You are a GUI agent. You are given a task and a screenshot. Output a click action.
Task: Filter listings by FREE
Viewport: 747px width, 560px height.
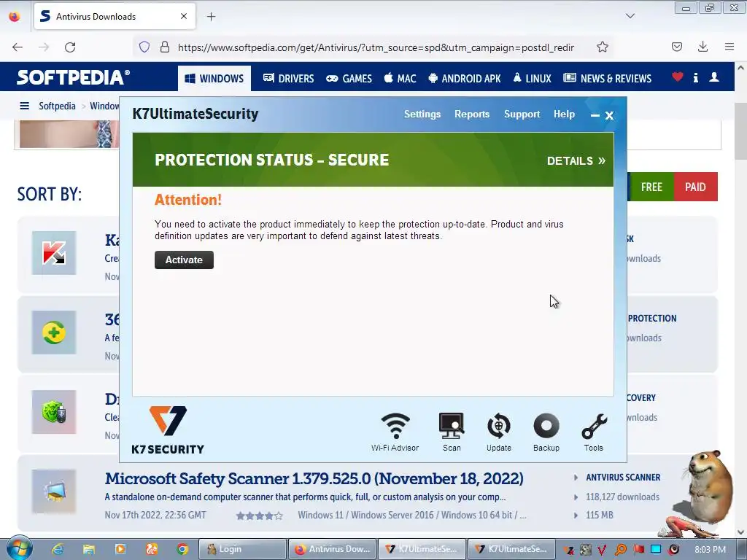pos(651,187)
